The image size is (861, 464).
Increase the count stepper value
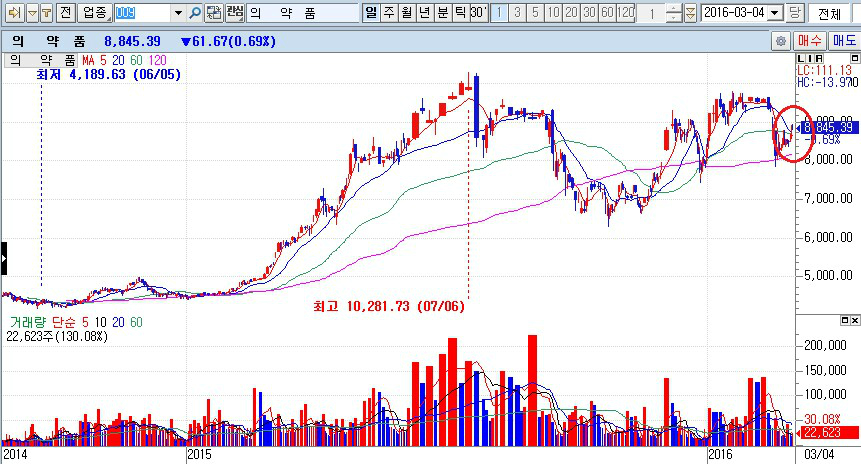(x=672, y=9)
